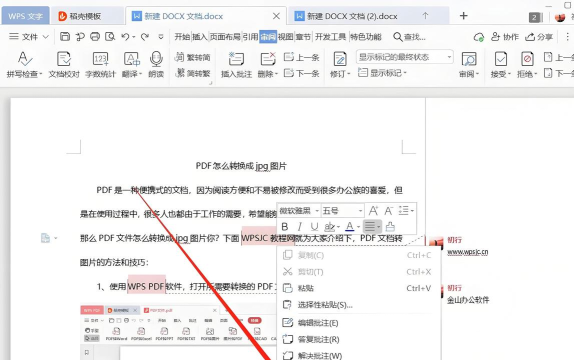Click www.wpsjc.cn link in comment

click(x=467, y=252)
